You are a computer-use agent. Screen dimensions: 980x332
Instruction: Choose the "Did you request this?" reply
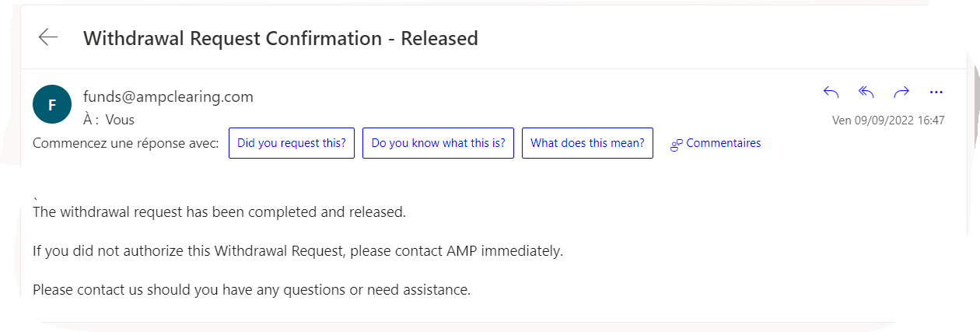[x=292, y=143]
